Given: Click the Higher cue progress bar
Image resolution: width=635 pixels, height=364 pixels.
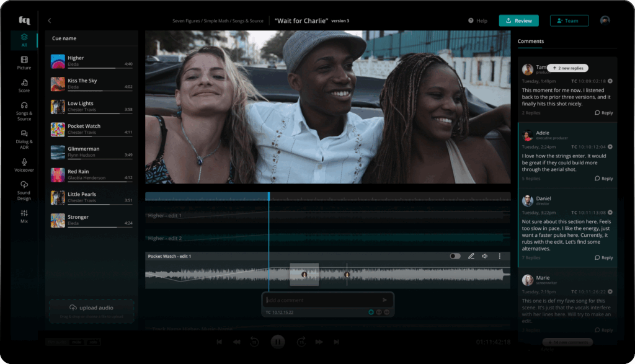Looking at the screenshot, I should (x=99, y=68).
